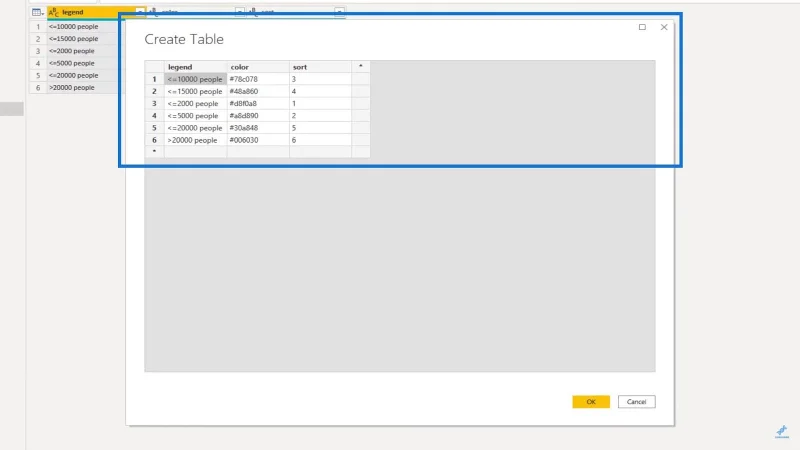Select the color column header in dialog table

pyautogui.click(x=258, y=67)
